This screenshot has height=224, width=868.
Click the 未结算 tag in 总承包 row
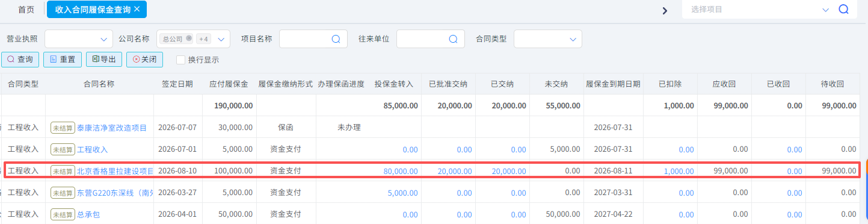(63, 214)
